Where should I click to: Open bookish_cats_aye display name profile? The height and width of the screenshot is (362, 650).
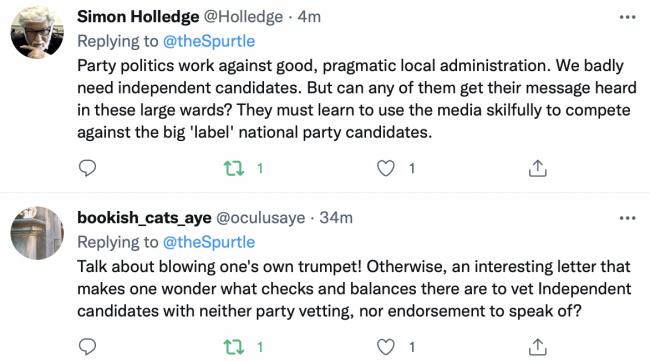point(144,218)
